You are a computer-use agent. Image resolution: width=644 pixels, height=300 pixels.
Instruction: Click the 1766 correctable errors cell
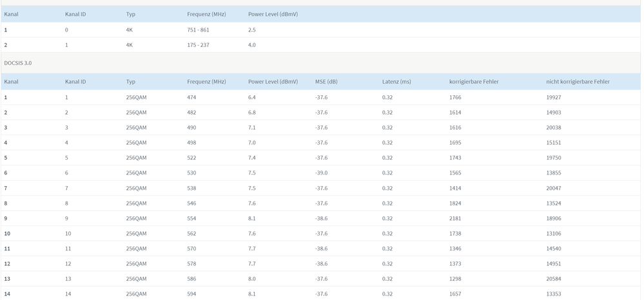coord(455,98)
